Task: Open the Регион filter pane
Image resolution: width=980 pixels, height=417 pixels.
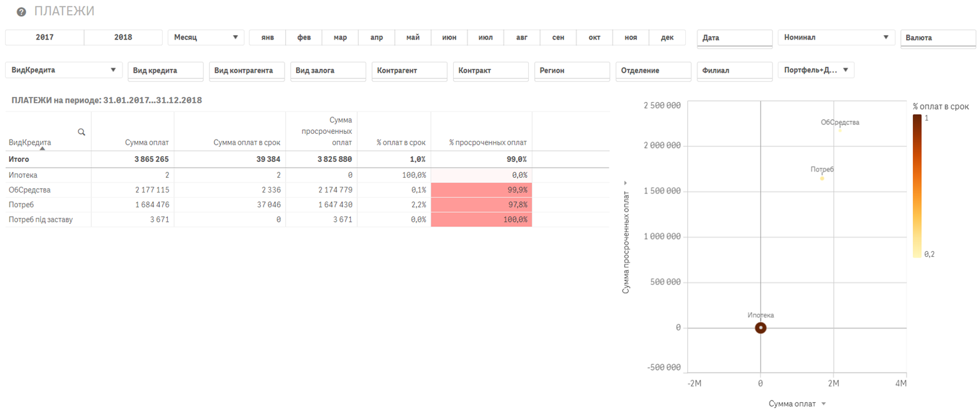Action: (x=572, y=71)
